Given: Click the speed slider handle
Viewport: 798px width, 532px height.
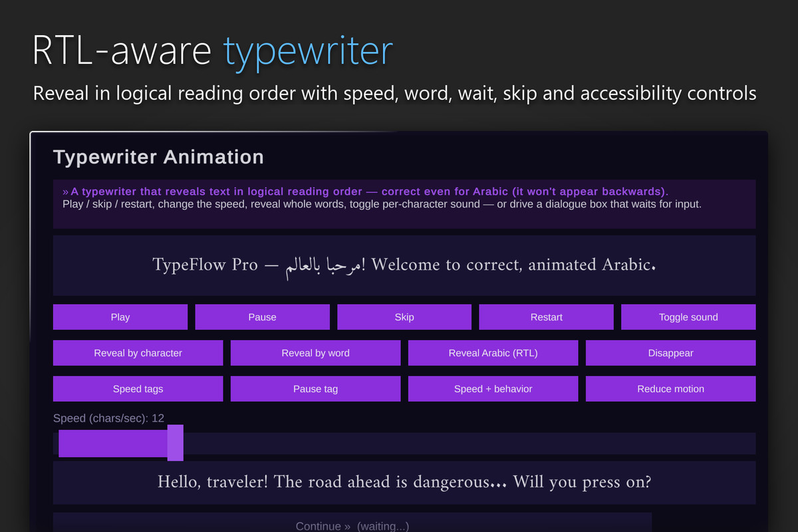Looking at the screenshot, I should [175, 444].
